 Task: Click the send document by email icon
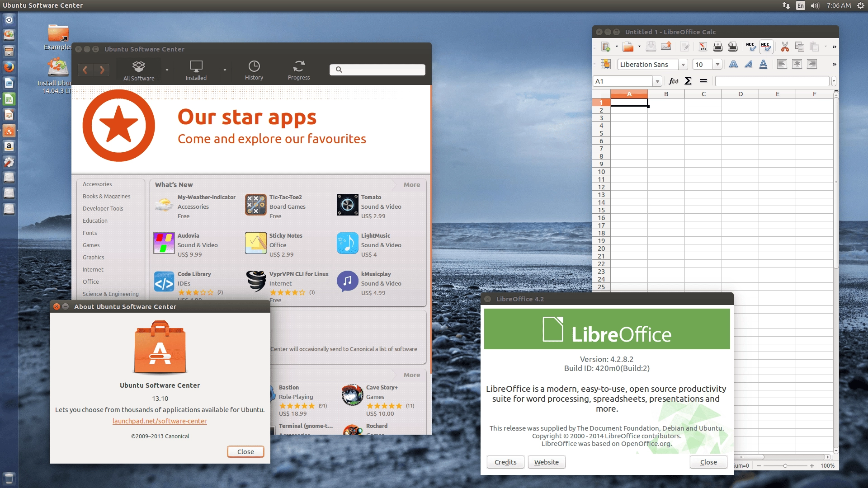click(x=666, y=47)
